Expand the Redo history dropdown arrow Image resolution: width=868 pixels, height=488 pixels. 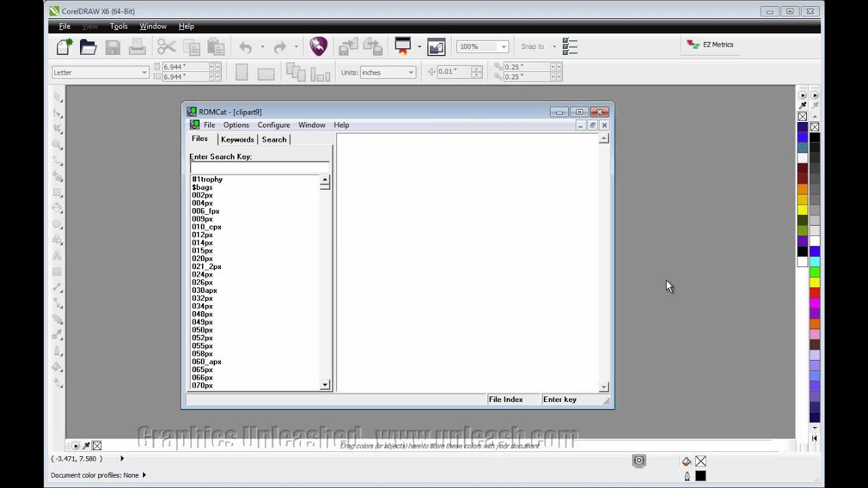(296, 47)
